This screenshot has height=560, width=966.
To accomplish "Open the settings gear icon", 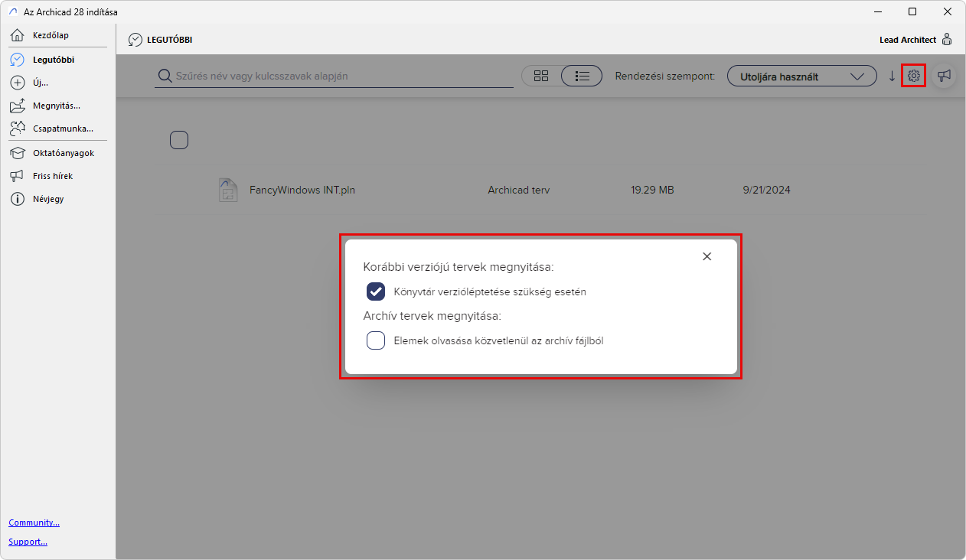I will click(x=913, y=76).
